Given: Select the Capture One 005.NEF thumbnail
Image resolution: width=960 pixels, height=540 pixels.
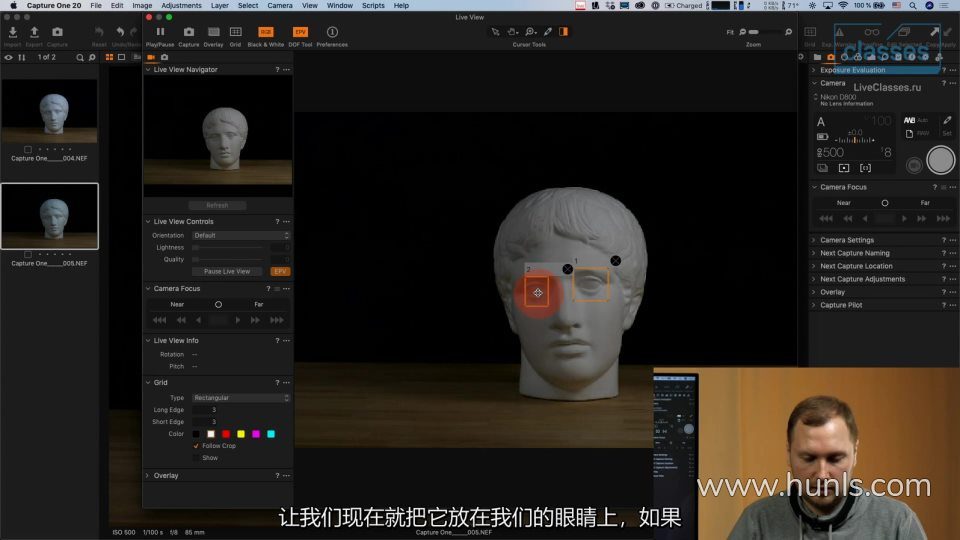Looking at the screenshot, I should [49, 216].
